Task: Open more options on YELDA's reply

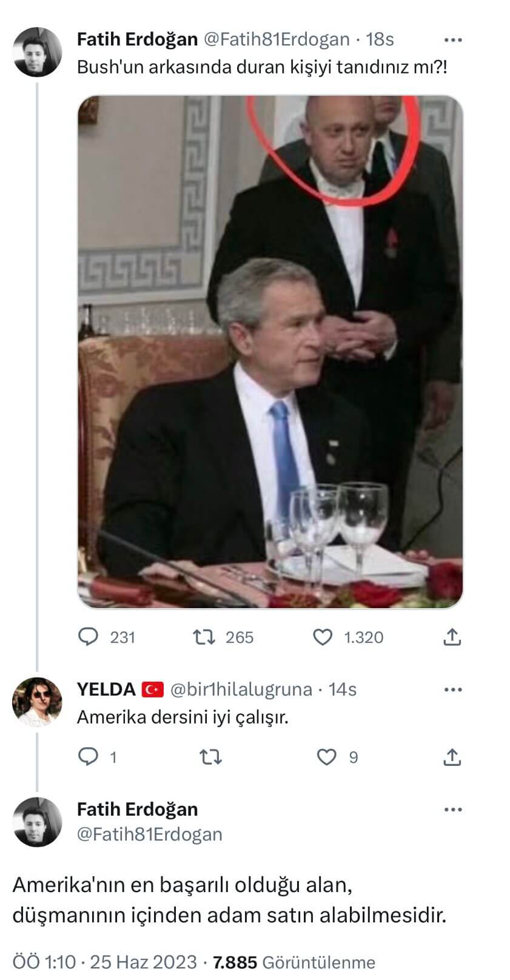Action: click(453, 690)
